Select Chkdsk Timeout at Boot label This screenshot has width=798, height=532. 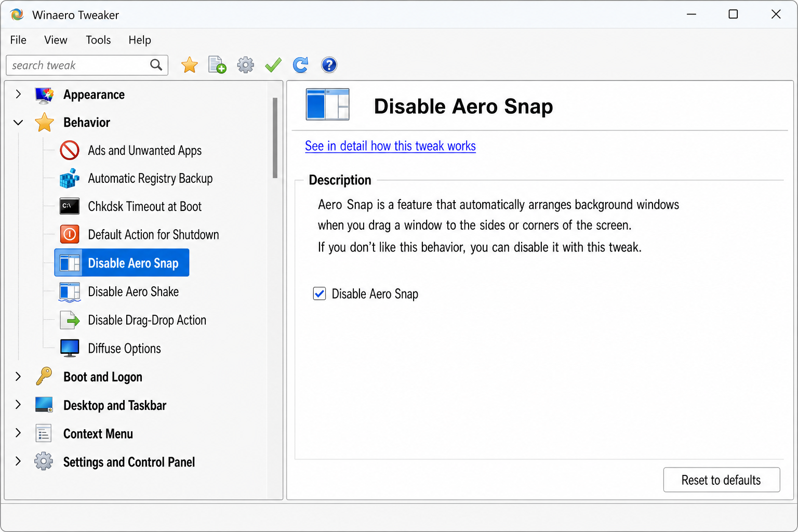(145, 206)
